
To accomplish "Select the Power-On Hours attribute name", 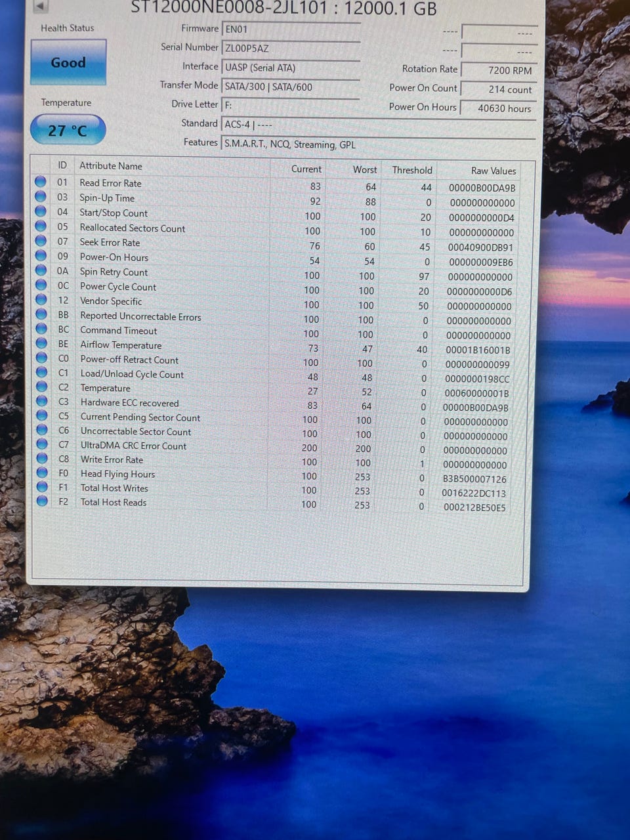I will tap(114, 257).
